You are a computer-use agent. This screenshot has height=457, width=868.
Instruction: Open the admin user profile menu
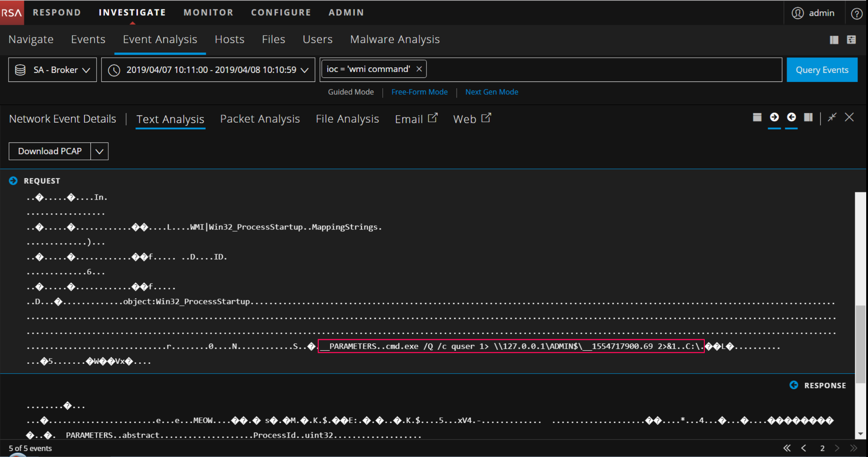pyautogui.click(x=813, y=13)
